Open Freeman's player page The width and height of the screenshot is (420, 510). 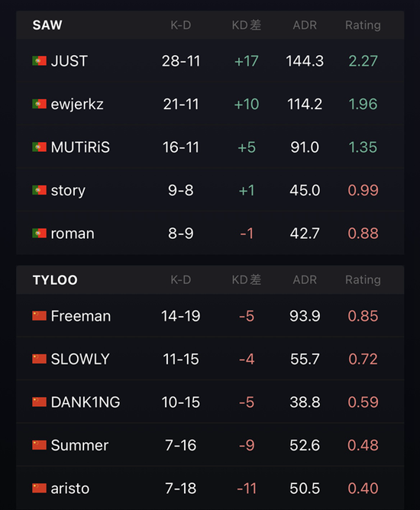point(81,316)
